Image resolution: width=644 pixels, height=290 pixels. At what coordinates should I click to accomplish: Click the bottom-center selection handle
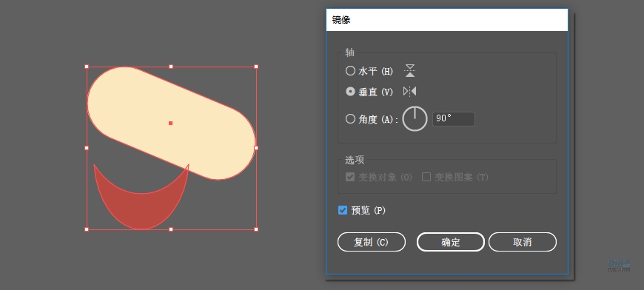coord(171,229)
